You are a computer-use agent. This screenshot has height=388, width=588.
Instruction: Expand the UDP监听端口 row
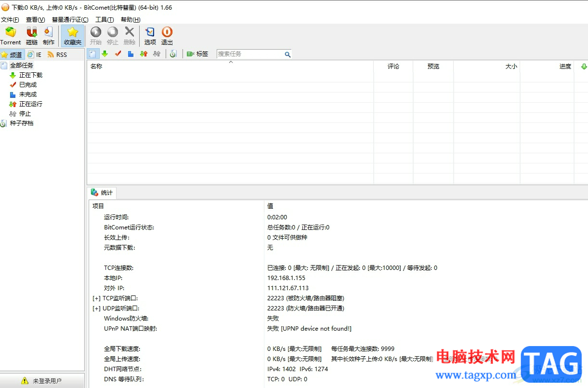(96, 308)
